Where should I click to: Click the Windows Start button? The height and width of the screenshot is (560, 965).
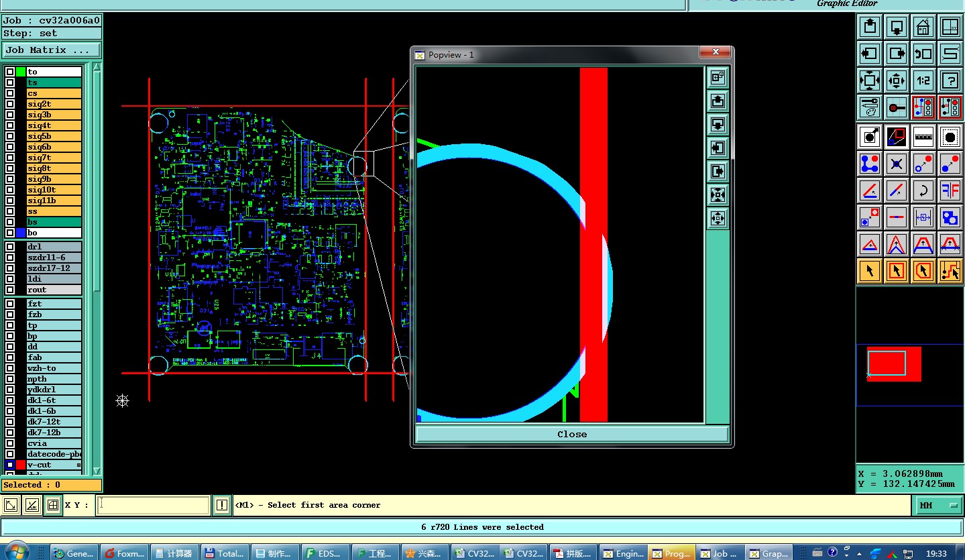coord(17,552)
